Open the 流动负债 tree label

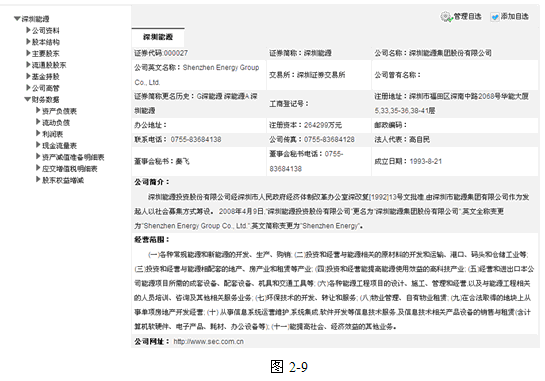[56, 123]
